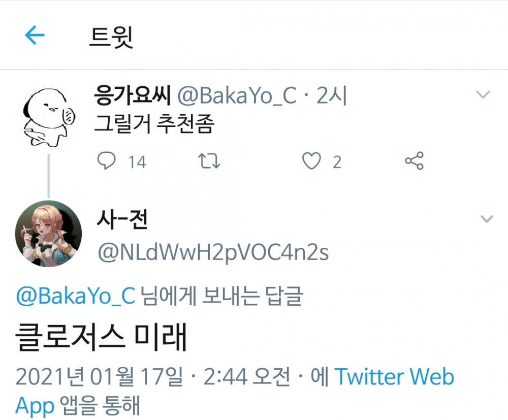
Task: Retweet the 그릴거 추천좀 tweet
Action: tap(209, 161)
